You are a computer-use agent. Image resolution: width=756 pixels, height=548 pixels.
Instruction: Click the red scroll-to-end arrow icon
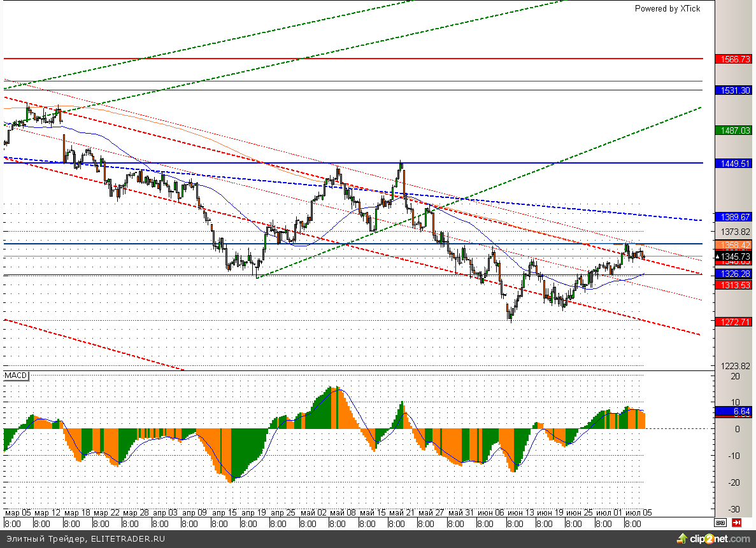(x=736, y=523)
